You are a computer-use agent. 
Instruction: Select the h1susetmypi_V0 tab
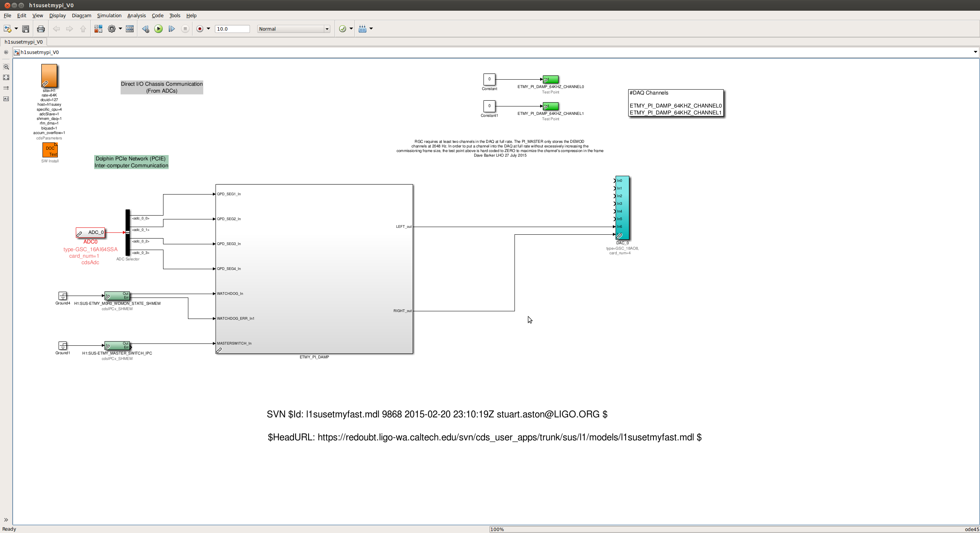(24, 42)
